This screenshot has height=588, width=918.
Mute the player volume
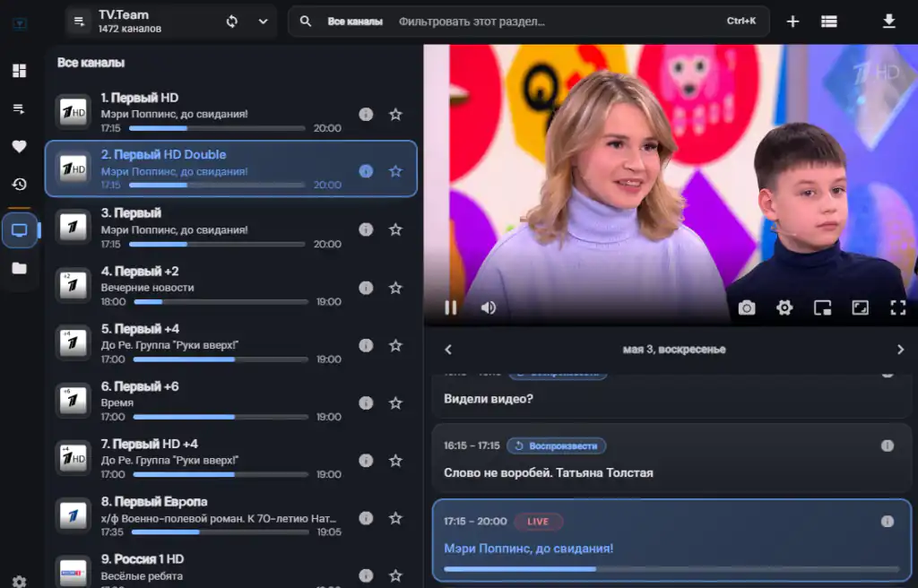point(489,307)
